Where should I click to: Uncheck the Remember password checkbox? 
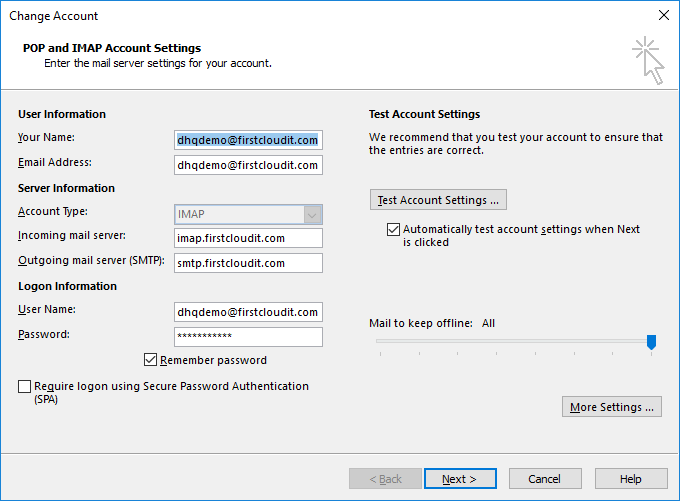(x=150, y=360)
